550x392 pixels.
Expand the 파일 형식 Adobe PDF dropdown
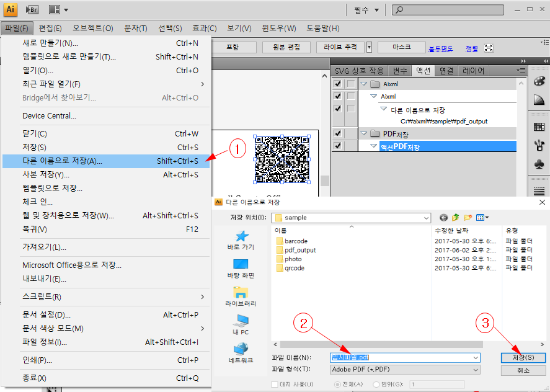coord(475,370)
